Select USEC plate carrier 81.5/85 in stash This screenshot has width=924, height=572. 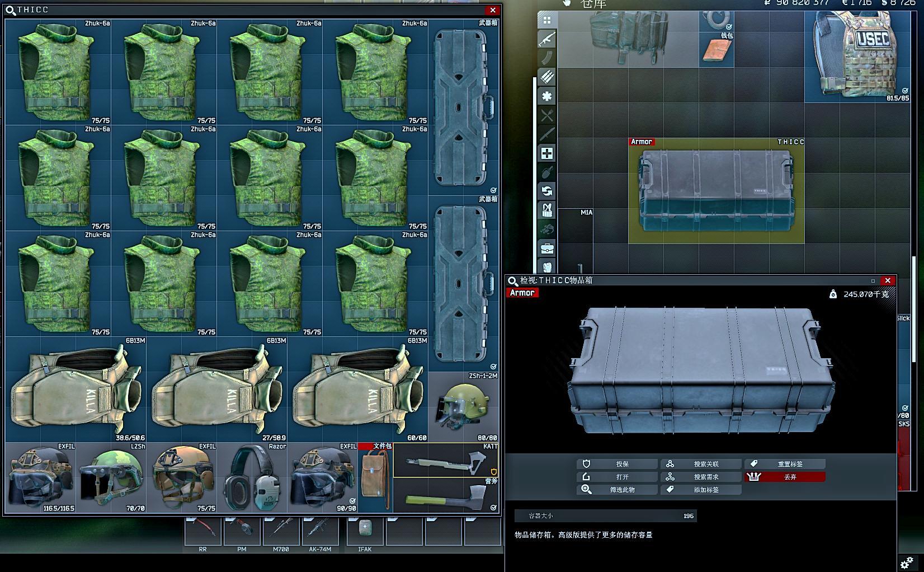pyautogui.click(x=857, y=56)
